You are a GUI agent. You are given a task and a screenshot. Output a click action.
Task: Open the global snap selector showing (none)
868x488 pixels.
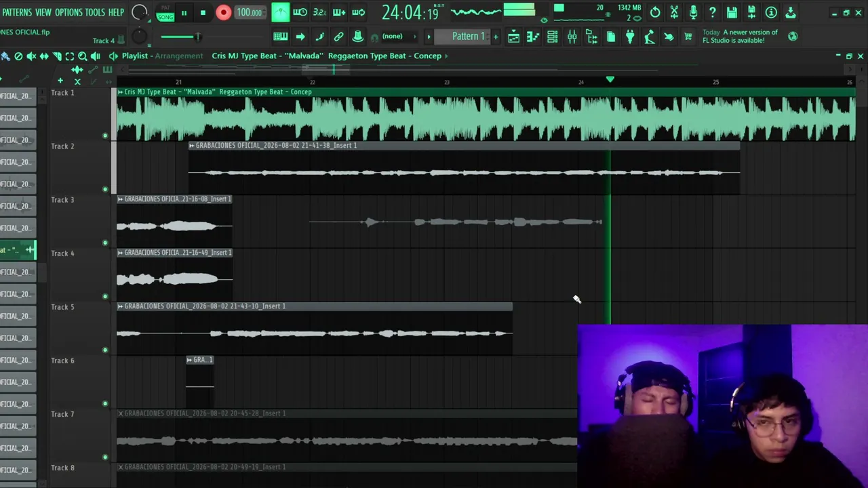tap(398, 36)
